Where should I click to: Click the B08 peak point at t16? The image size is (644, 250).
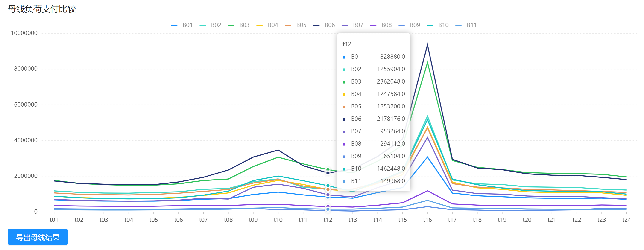pyautogui.click(x=427, y=191)
